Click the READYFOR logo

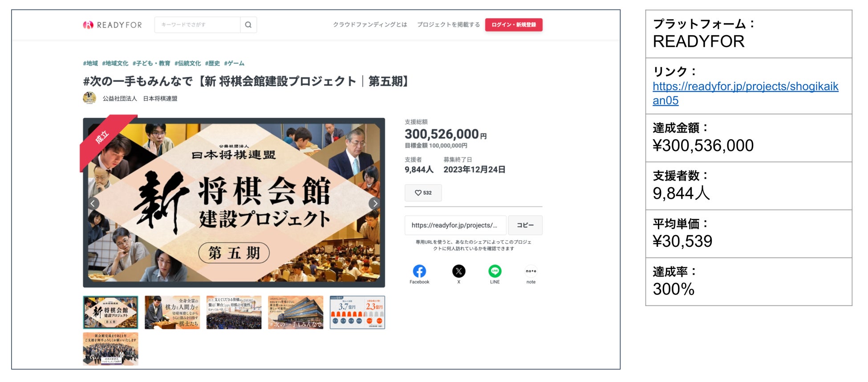113,25
